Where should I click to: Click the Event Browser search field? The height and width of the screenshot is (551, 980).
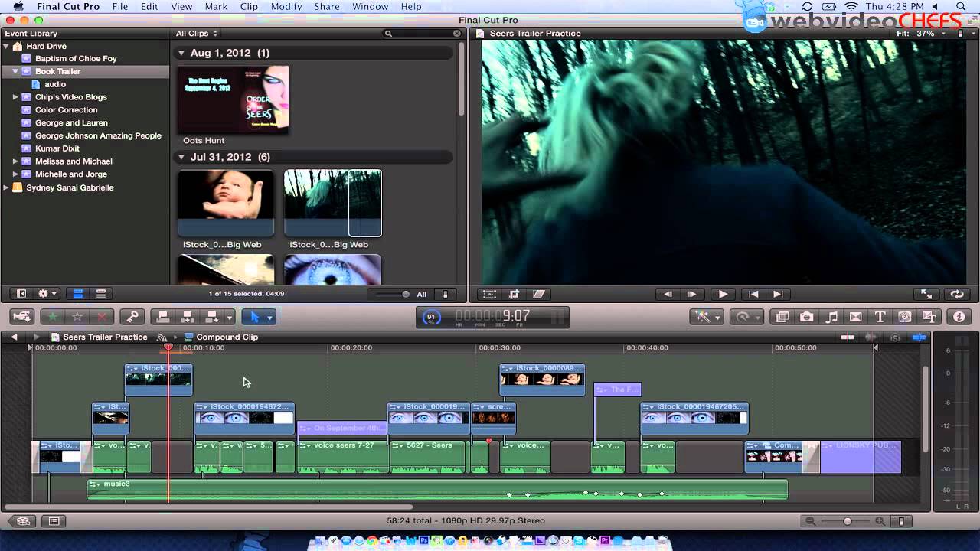[x=423, y=34]
